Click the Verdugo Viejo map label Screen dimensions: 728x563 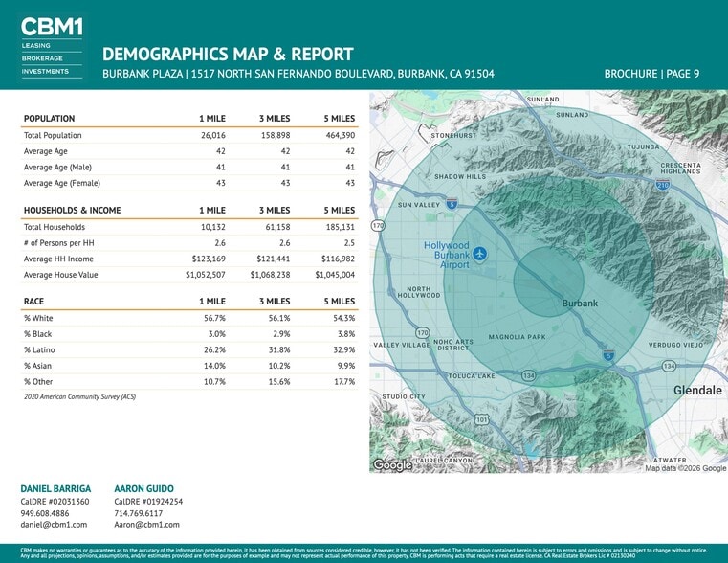[675, 345]
